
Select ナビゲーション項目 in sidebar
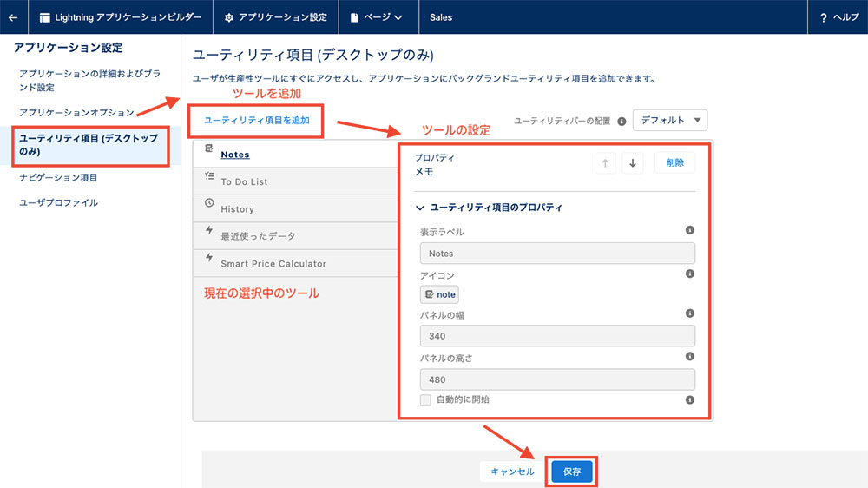(58, 177)
